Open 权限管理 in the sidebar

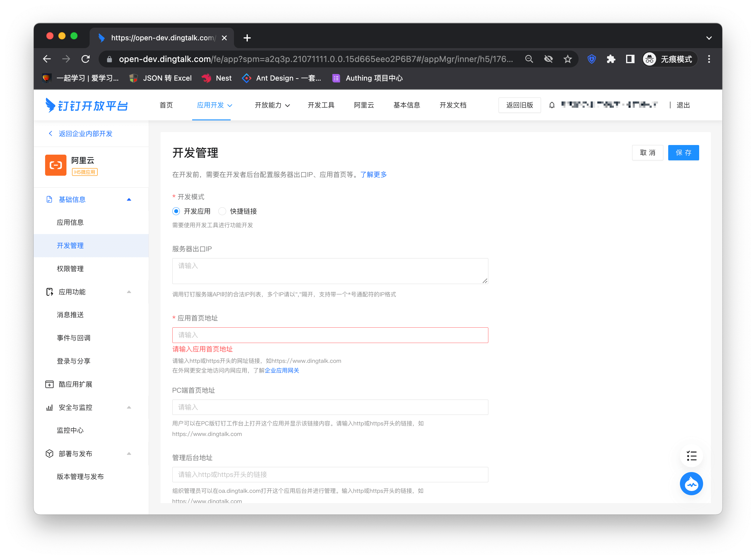pos(70,269)
